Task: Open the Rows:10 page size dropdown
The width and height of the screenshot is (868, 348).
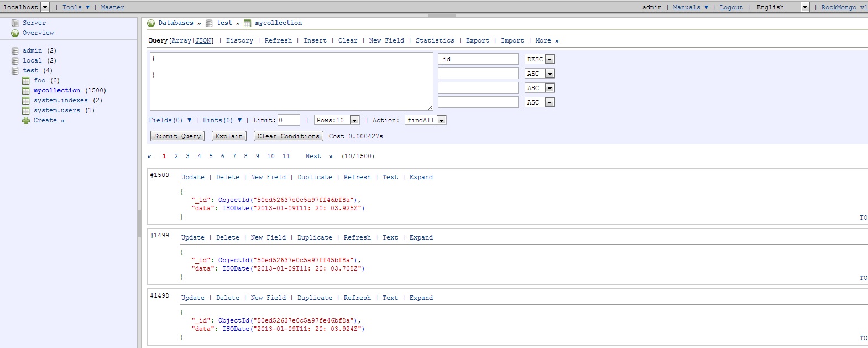Action: 337,120
